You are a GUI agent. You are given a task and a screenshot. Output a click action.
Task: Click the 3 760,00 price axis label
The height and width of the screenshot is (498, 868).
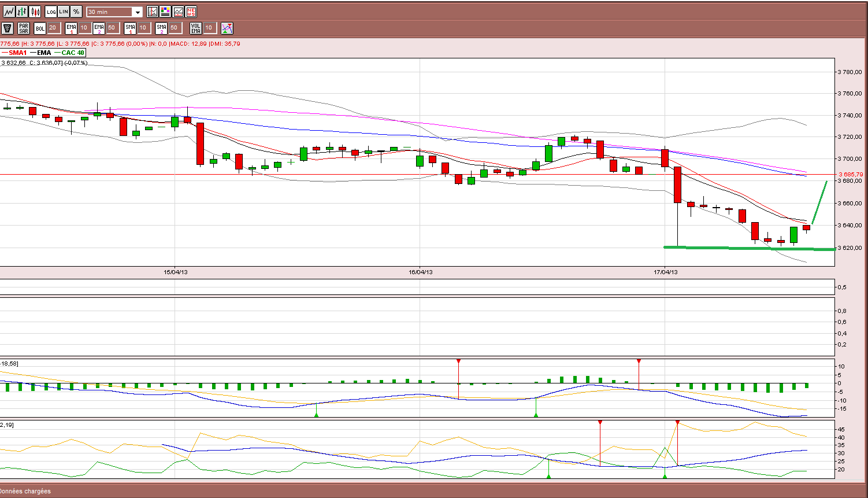[851, 93]
